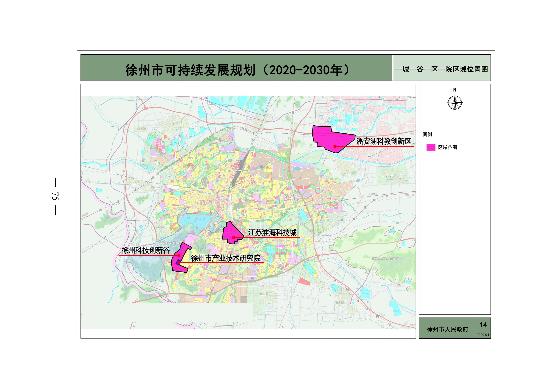Click the red marker in 淮海科技城 region
This screenshot has width=555, height=392.
click(234, 238)
